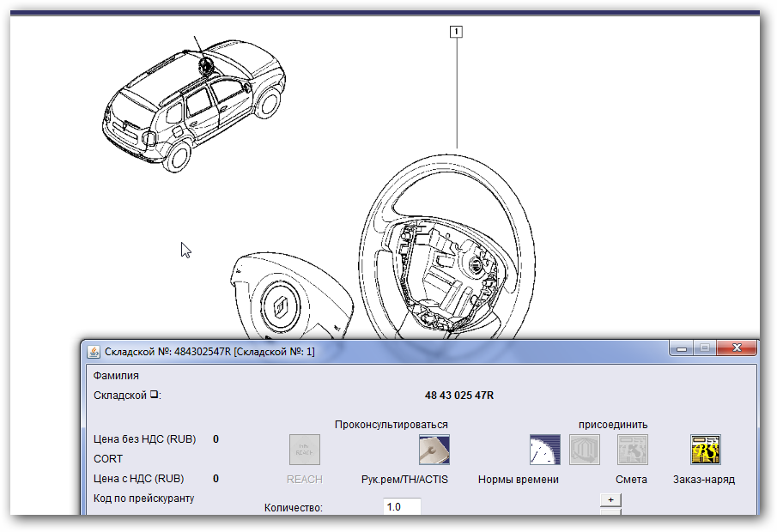
Task: Open the Заказ-наряд work order icon
Action: point(705,450)
